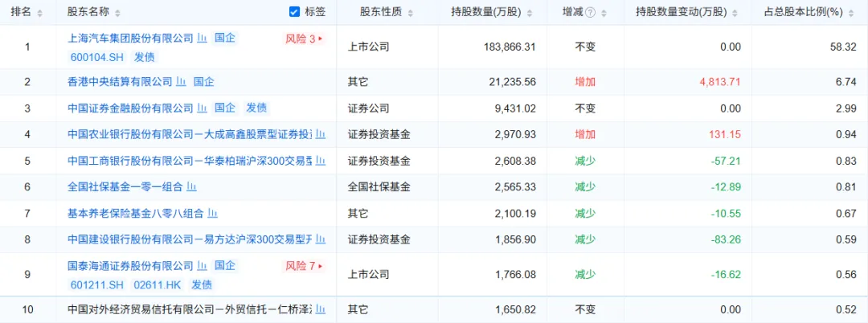Viewport: 868px width, 323px height.
Task: Open chart icon beside 全国社保基金一零一组合
Action: 191,187
